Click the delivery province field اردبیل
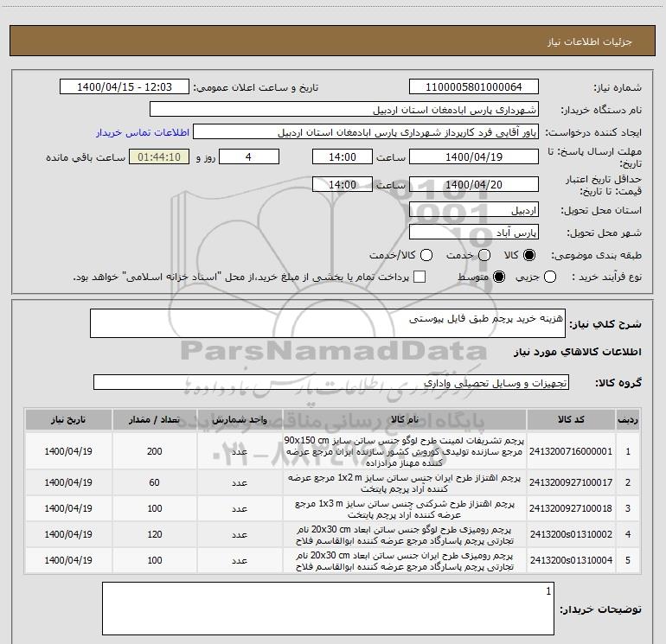Viewport: 666px width, 644px height. [474, 210]
